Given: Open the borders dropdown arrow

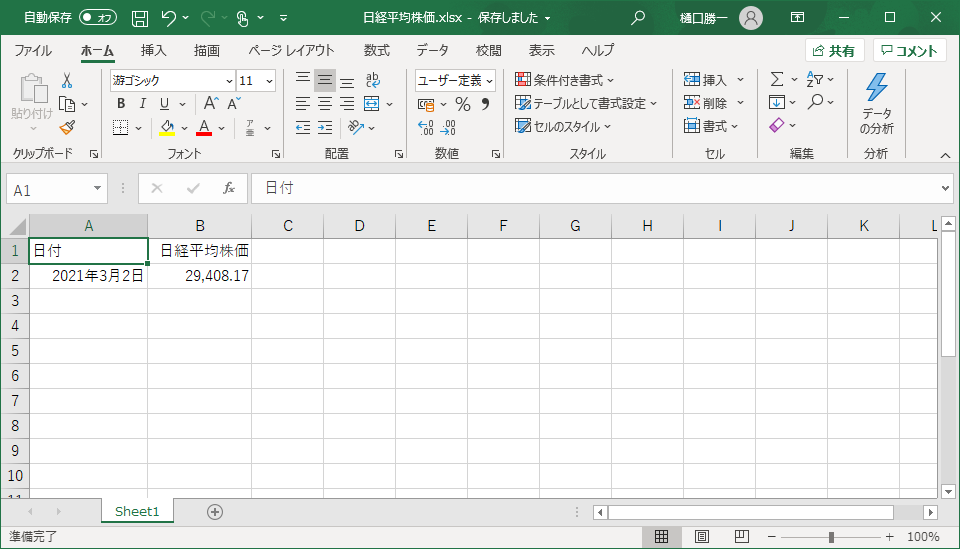Looking at the screenshot, I should pyautogui.click(x=138, y=128).
